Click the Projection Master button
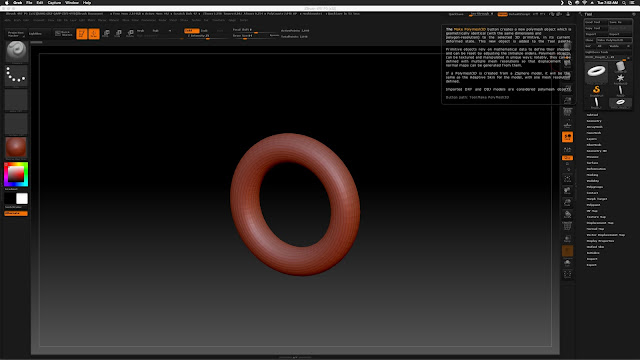Image resolution: width=640 pixels, height=360 pixels. 16,34
